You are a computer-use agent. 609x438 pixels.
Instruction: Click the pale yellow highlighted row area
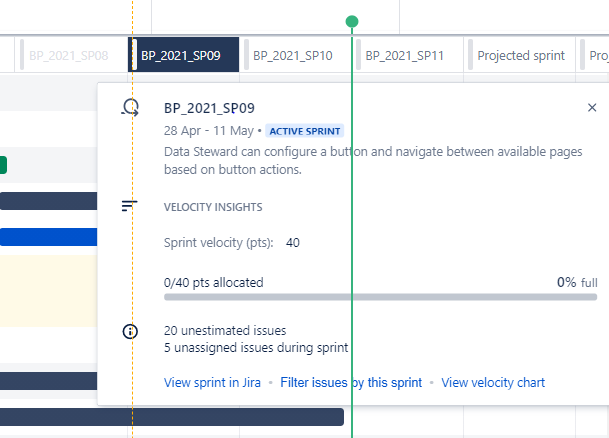point(49,290)
